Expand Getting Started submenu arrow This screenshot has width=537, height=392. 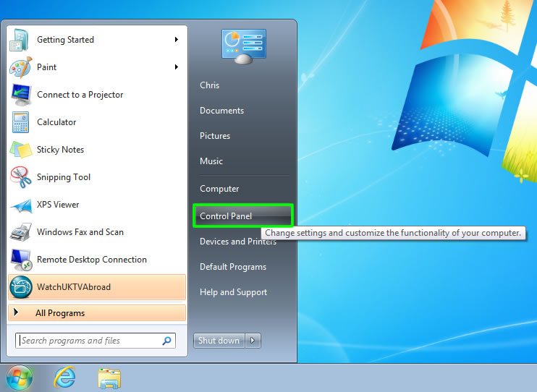(177, 40)
